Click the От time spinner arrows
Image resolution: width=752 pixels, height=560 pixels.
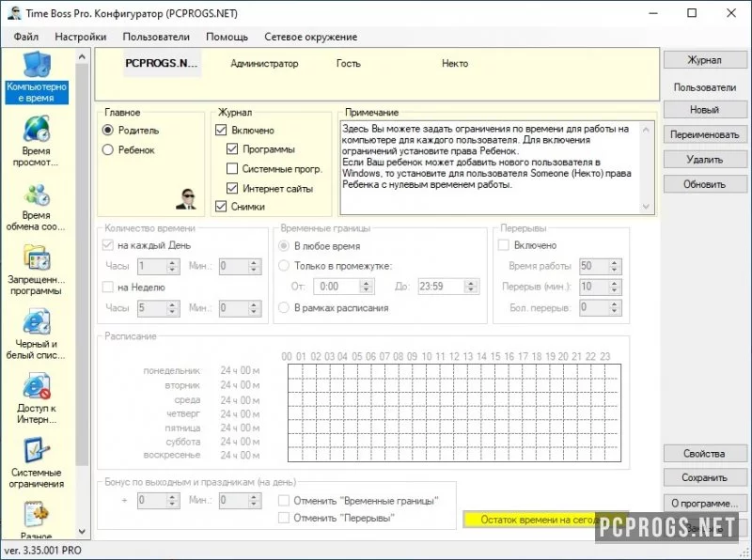click(367, 287)
